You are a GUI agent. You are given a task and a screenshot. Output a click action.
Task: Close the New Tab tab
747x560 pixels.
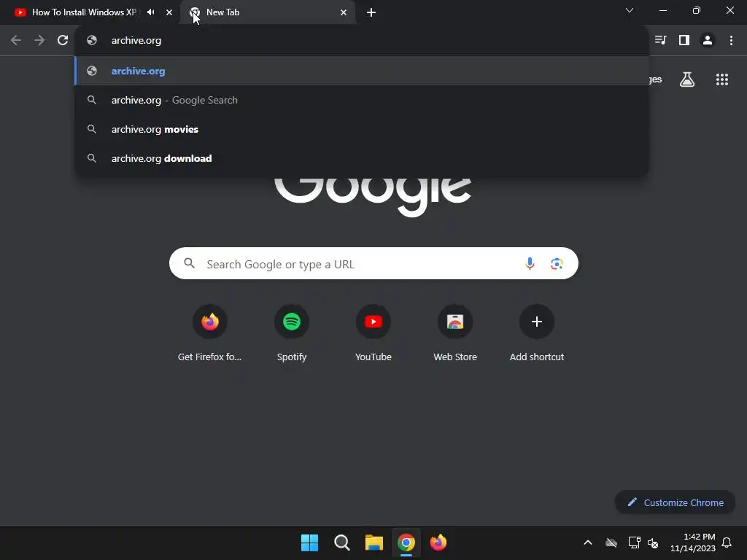pyautogui.click(x=344, y=12)
